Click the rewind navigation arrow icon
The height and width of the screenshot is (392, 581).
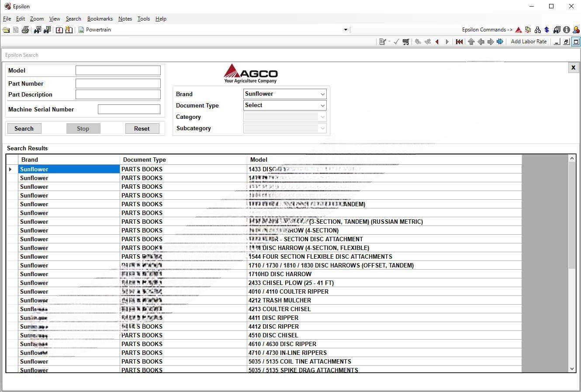[x=459, y=42]
